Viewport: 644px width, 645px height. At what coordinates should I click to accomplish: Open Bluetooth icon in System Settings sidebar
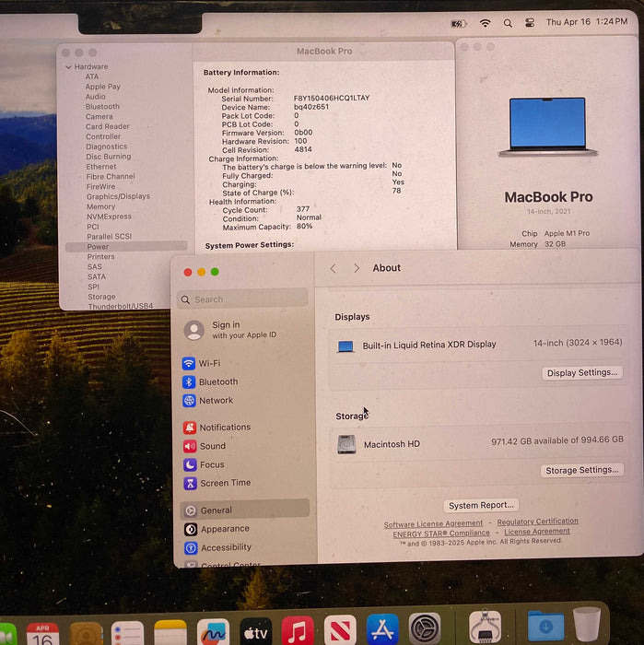click(189, 381)
